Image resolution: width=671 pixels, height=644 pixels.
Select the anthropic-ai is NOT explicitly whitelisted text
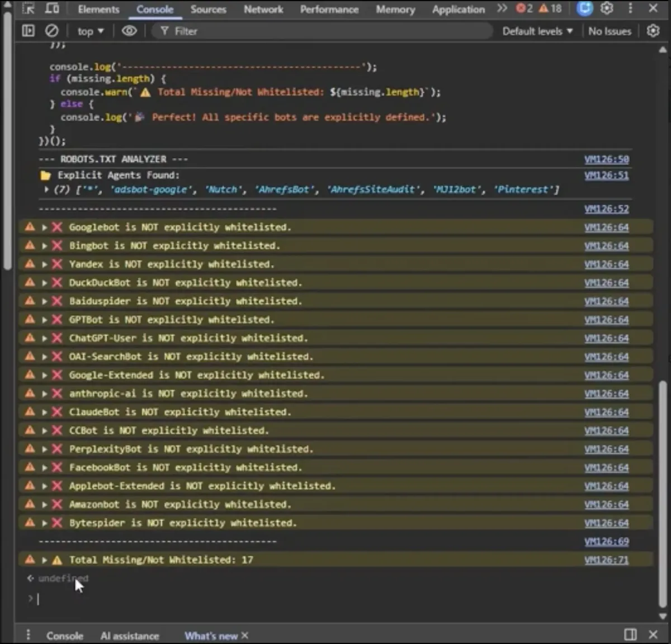188,394
